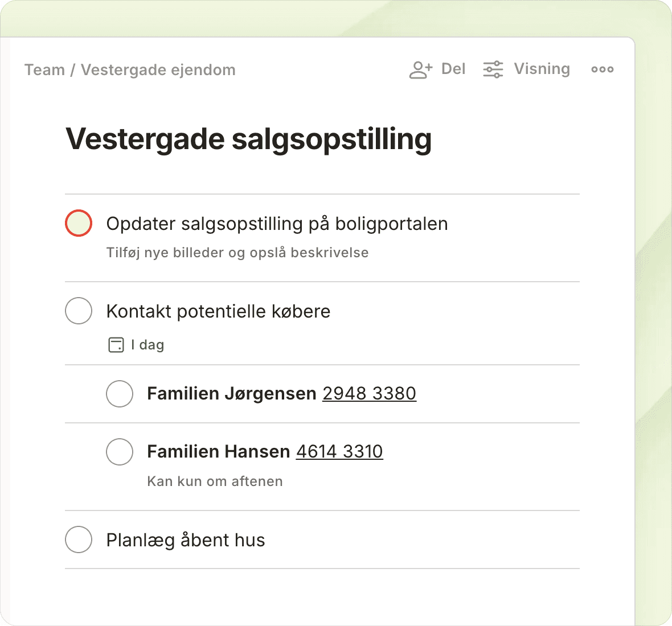Click phone number 2948 3380
The height and width of the screenshot is (626, 672).
pos(369,393)
